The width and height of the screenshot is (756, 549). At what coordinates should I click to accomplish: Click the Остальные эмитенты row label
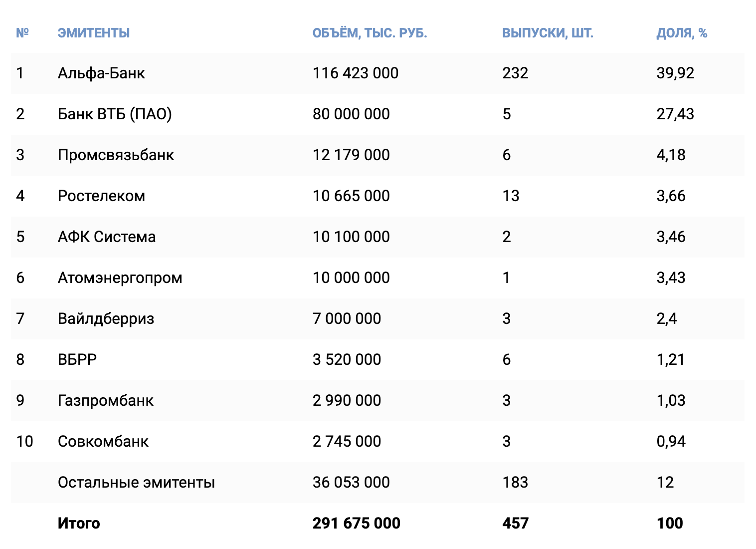[136, 483]
